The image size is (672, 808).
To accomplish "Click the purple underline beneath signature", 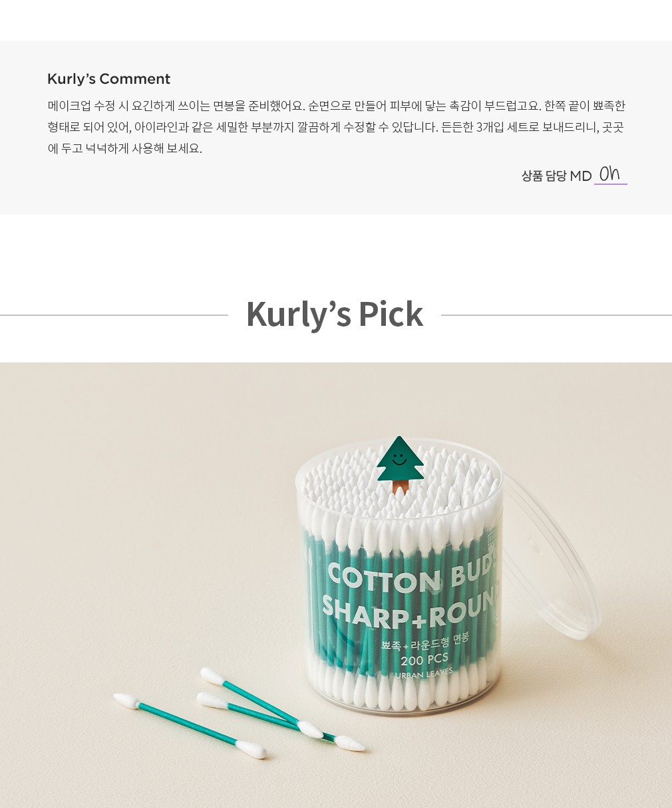I will (611, 184).
